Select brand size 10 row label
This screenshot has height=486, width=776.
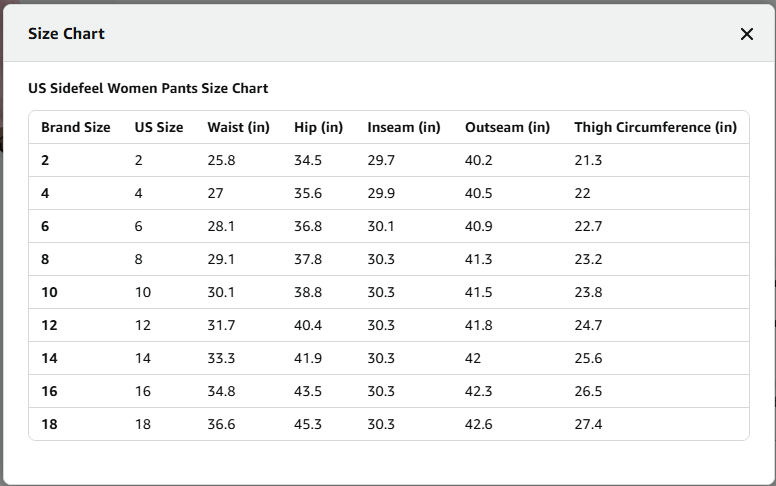49,292
